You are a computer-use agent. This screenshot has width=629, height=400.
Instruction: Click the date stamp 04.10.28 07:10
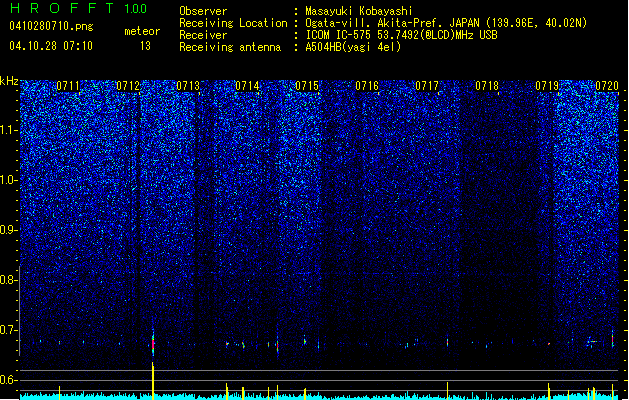tap(51, 46)
